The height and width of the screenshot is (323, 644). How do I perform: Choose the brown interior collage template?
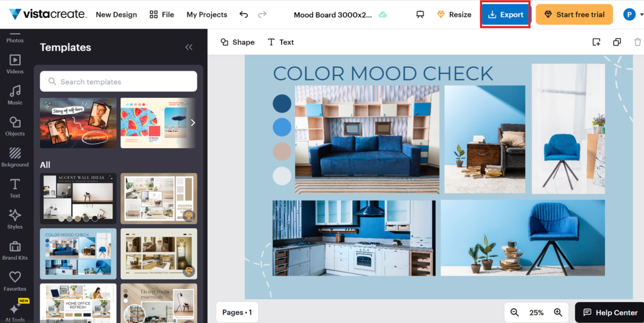tap(159, 254)
